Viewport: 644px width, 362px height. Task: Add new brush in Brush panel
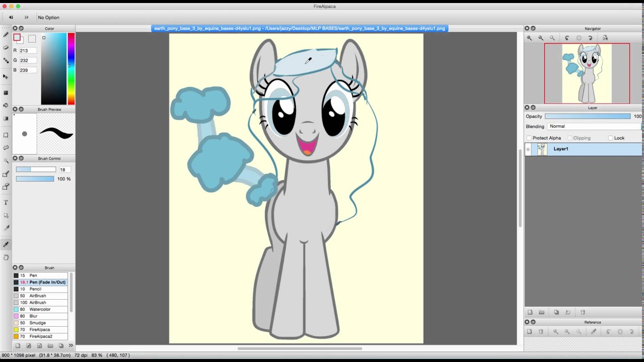18,345
